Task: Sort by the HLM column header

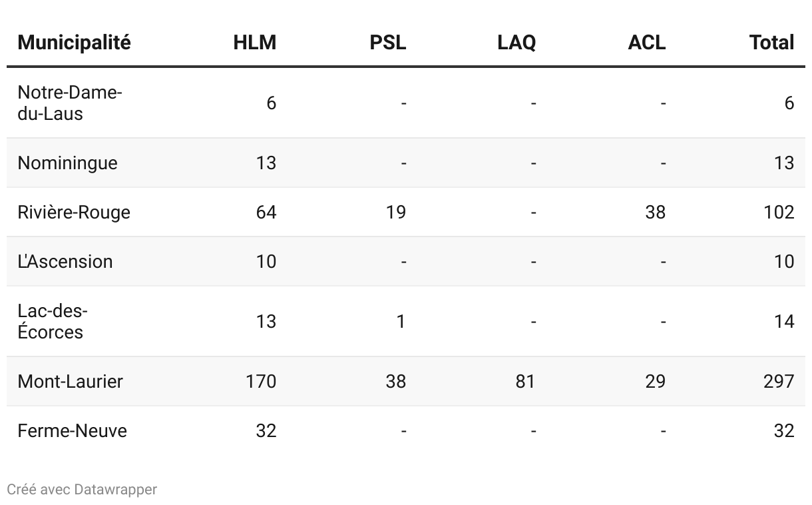Action: point(254,43)
